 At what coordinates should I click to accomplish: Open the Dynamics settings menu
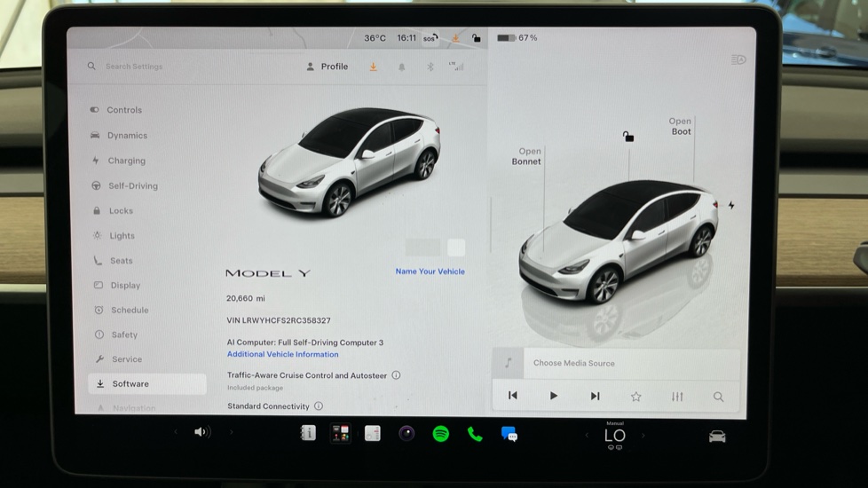(119, 135)
